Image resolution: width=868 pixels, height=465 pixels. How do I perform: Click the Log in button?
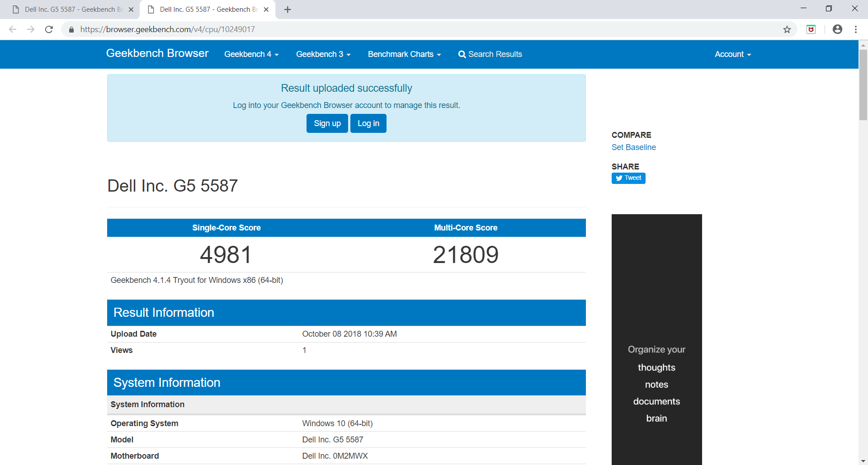click(368, 123)
